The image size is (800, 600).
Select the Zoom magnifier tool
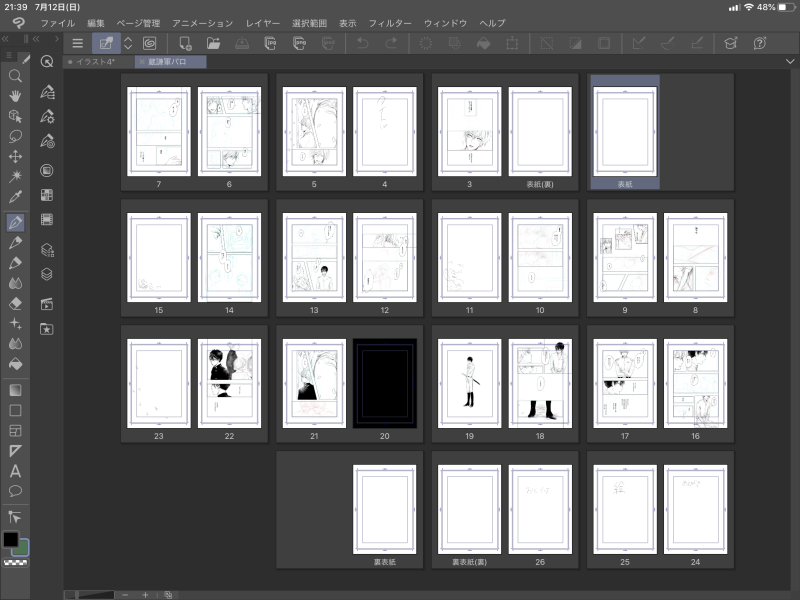(x=15, y=75)
